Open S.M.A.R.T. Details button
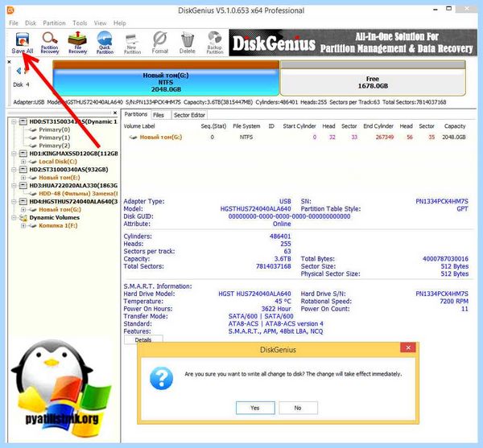The image size is (483, 448). (143, 339)
